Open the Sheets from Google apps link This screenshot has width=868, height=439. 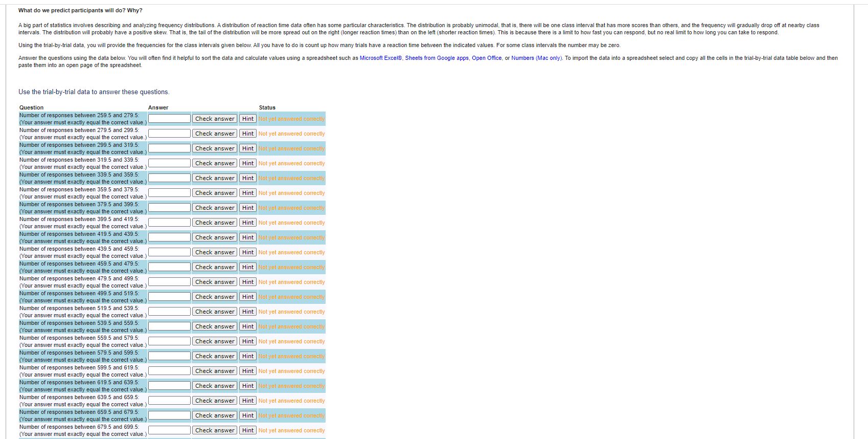(437, 58)
